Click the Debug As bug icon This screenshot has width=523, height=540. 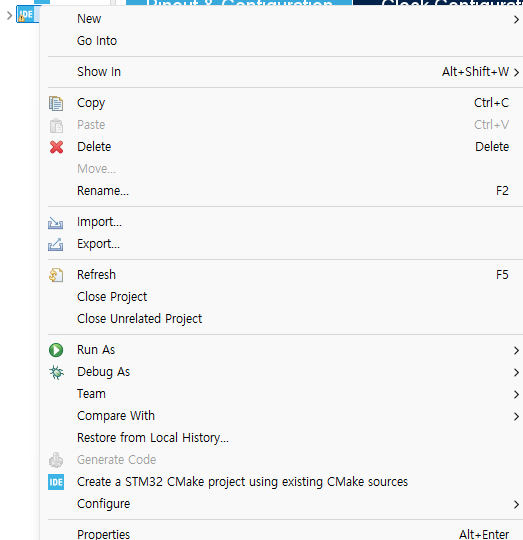coord(56,372)
